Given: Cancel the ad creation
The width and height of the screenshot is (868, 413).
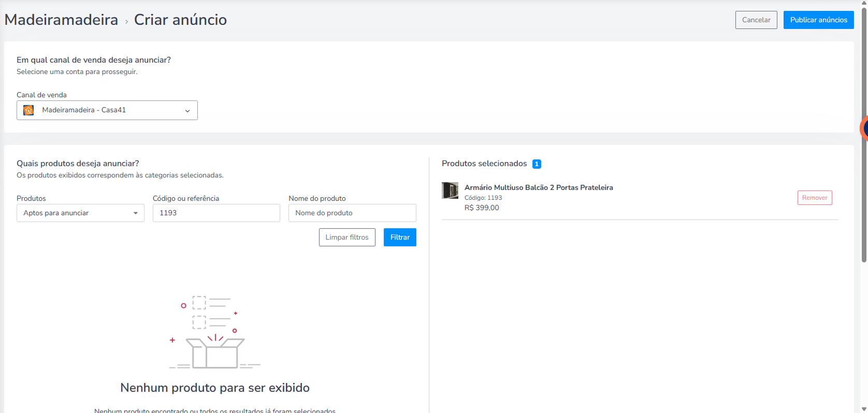Looking at the screenshot, I should [756, 20].
